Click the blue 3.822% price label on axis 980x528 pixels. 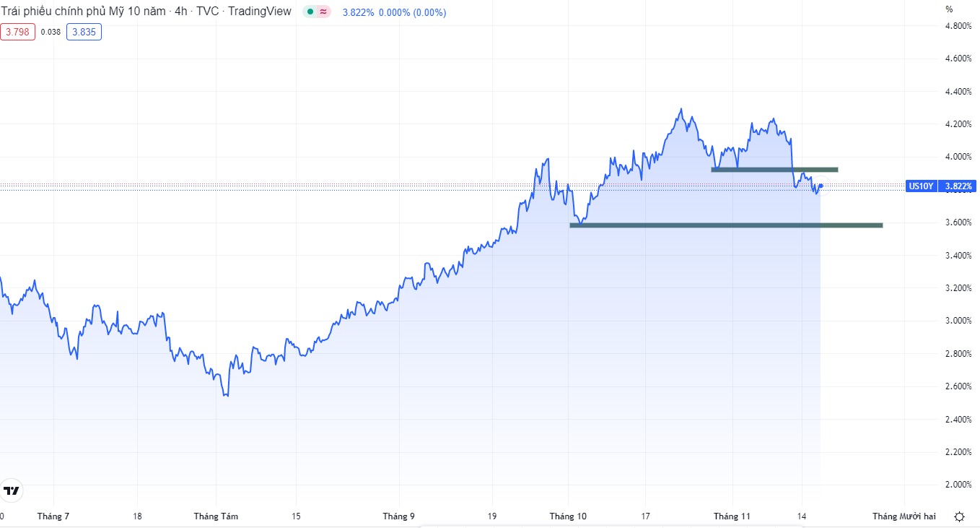pos(957,186)
